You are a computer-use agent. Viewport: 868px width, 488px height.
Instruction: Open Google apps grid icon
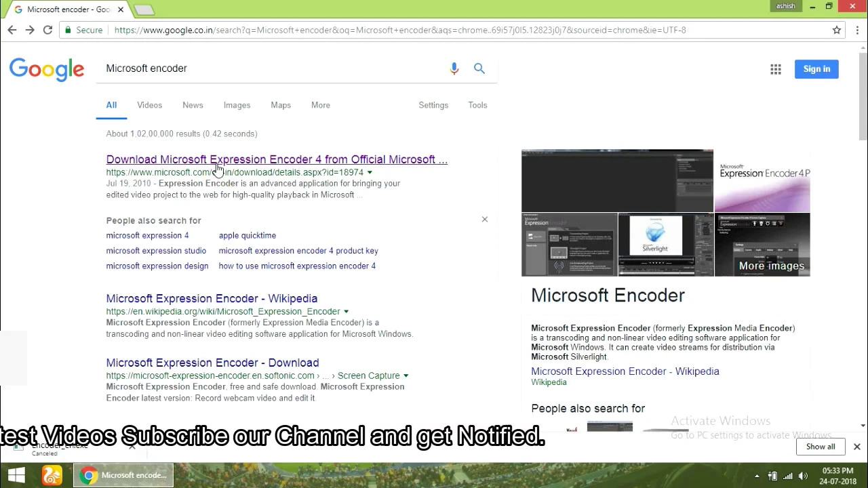(776, 69)
